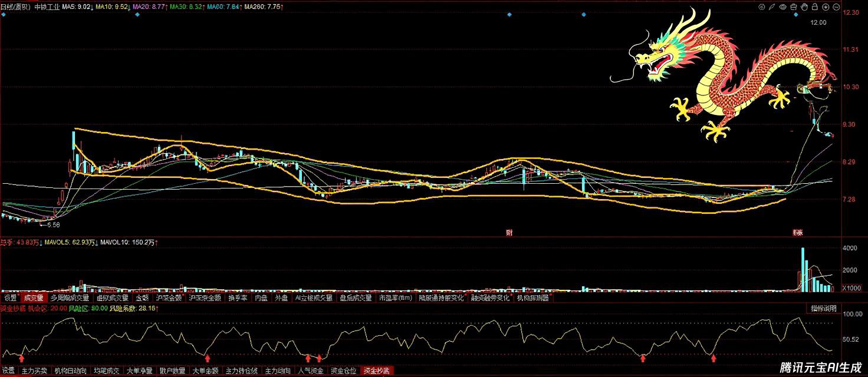Select the 外盘 tab

click(281, 298)
